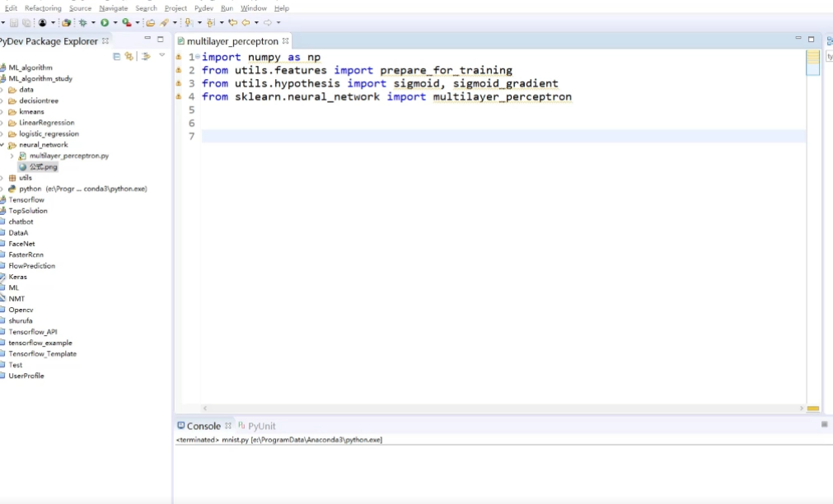Toggle Link with Editor in Package Explorer
This screenshot has height=504, width=833.
[129, 57]
